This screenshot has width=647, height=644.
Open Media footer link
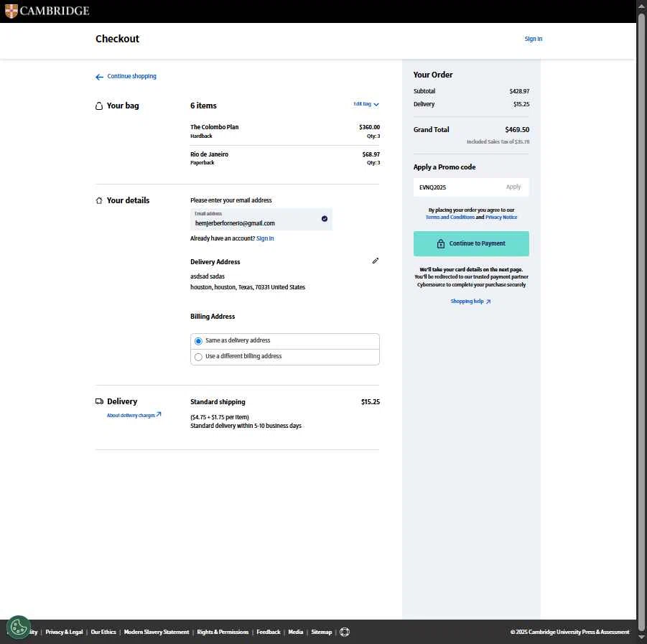[x=295, y=632]
